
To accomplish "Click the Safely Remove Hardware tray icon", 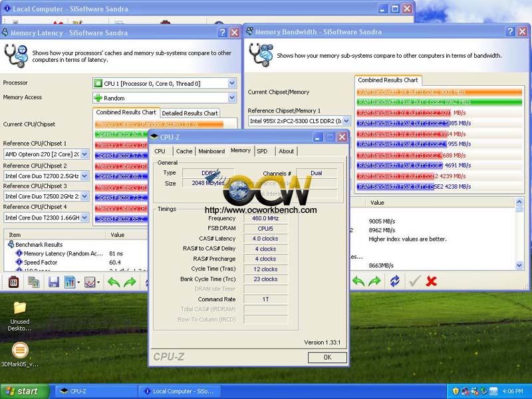I will click(483, 391).
